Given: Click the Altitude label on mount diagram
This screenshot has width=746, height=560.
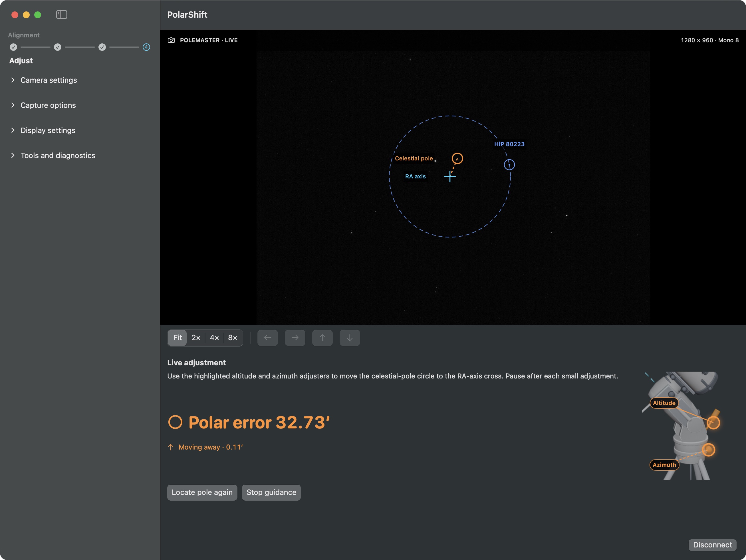Looking at the screenshot, I should coord(664,403).
